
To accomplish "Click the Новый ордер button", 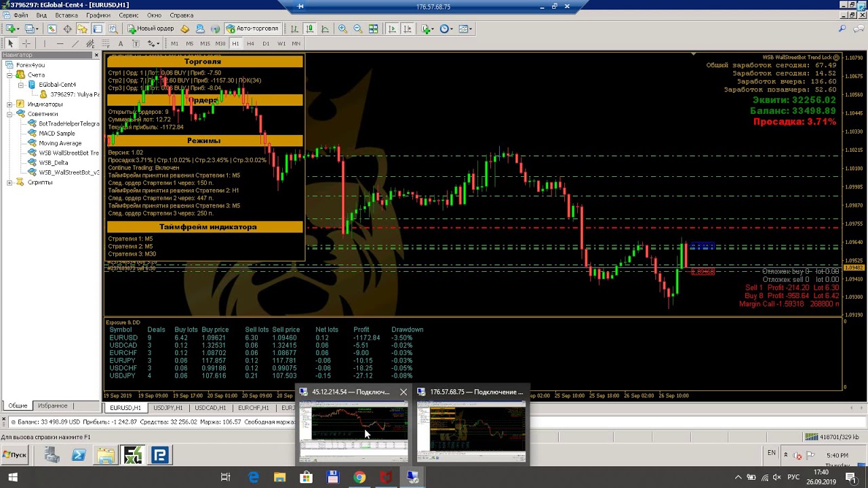I will point(151,28).
